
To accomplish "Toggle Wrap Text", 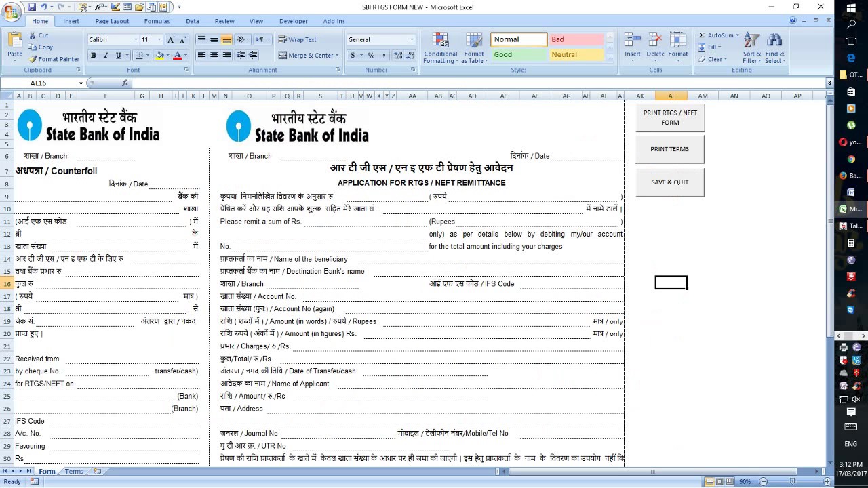I will [x=297, y=40].
